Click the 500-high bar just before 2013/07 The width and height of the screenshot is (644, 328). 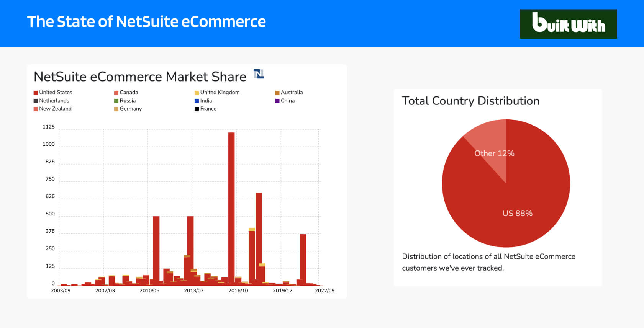[x=190, y=251]
